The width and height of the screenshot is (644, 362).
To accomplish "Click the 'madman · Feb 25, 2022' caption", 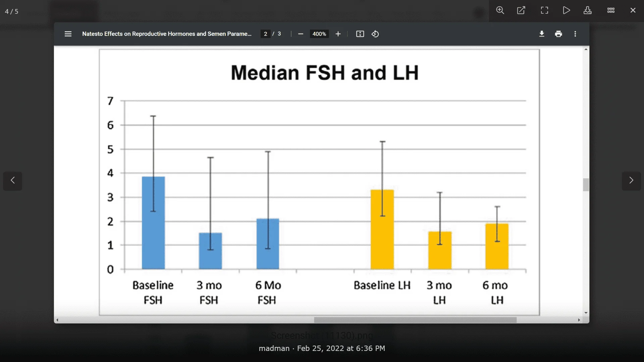I will pyautogui.click(x=322, y=349).
